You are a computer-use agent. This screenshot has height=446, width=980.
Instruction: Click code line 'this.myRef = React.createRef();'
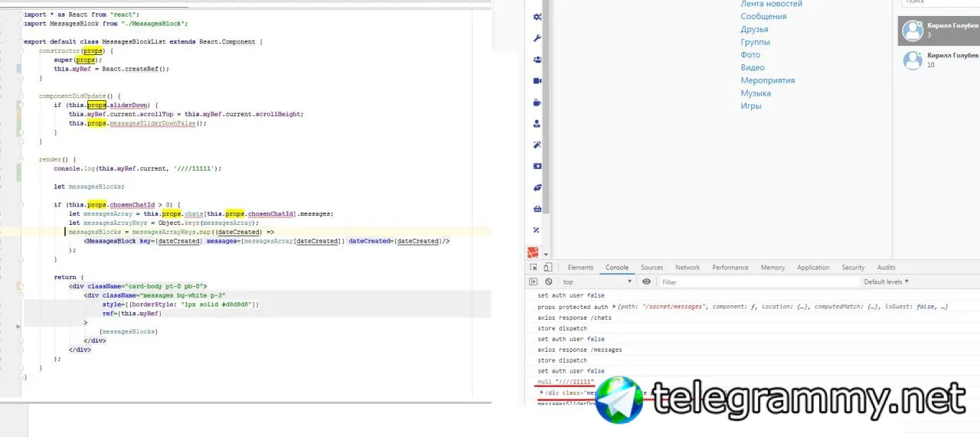(111, 69)
